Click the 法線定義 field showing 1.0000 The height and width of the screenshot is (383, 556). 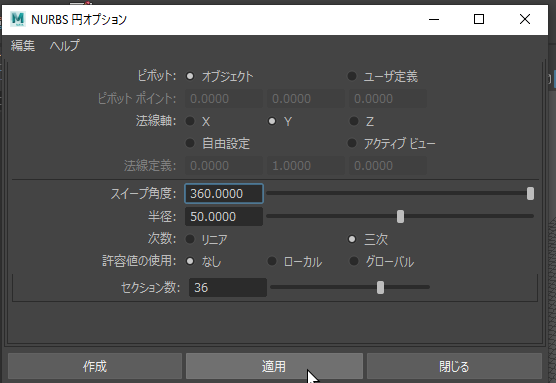coord(306,166)
